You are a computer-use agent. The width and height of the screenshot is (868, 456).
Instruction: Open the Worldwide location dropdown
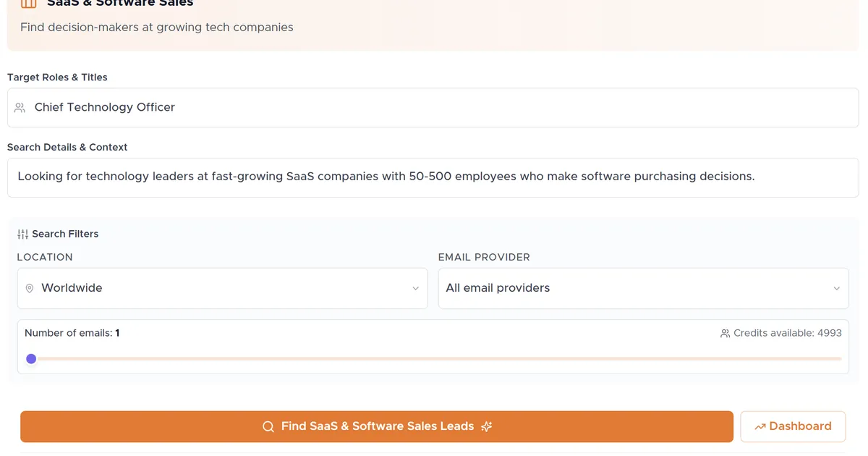tap(222, 288)
